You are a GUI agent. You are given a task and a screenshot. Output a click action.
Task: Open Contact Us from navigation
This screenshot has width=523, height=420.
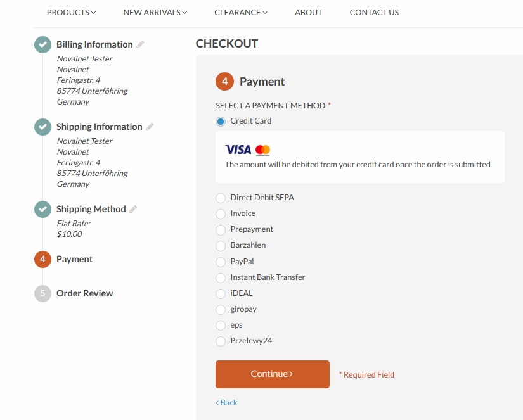tap(374, 12)
